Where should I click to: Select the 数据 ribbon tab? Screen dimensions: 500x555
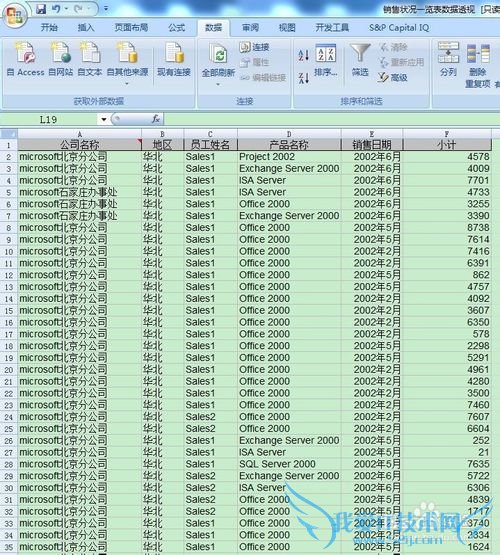click(x=213, y=28)
